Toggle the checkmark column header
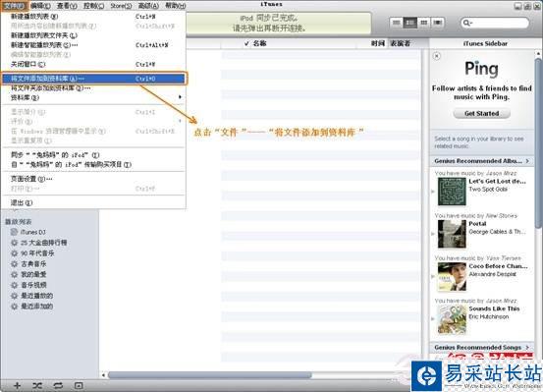543x392 pixels. (246, 43)
